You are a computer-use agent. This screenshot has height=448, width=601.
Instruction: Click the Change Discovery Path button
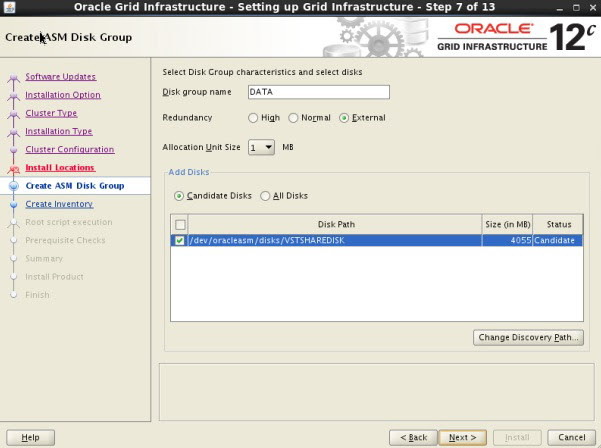pos(528,338)
